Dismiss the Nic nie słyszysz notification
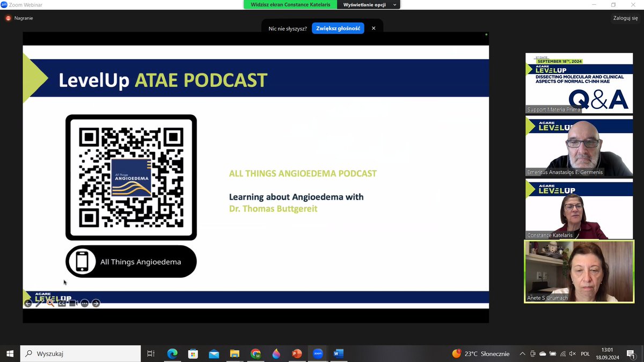Screen dimensions: 644x362 click(x=374, y=28)
